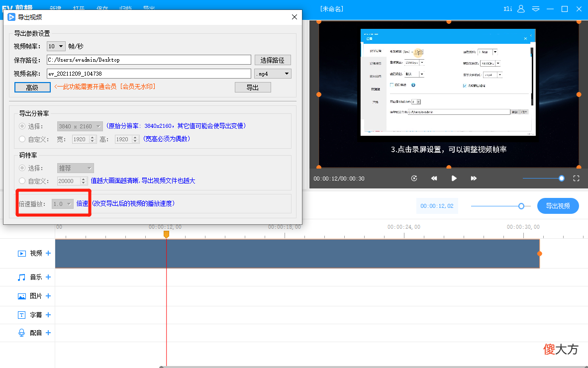Screen dimensions: 588x368
Task: Select the blue video clip on timeline
Action: point(297,254)
